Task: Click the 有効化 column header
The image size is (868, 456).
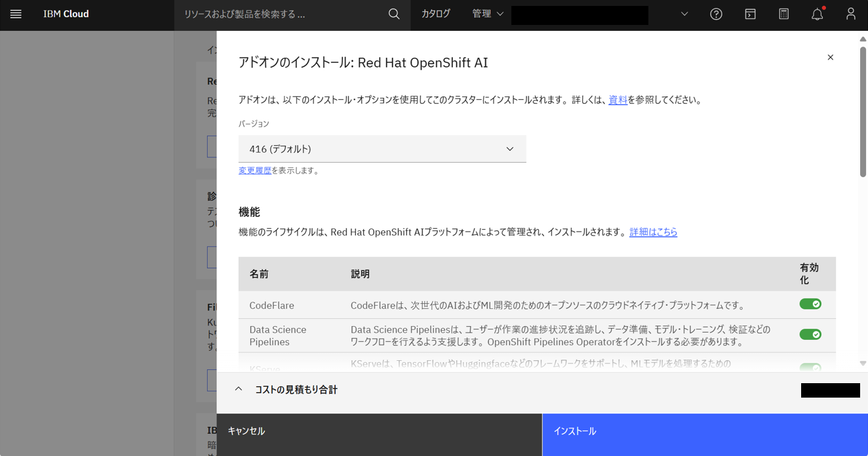Action: pyautogui.click(x=810, y=274)
